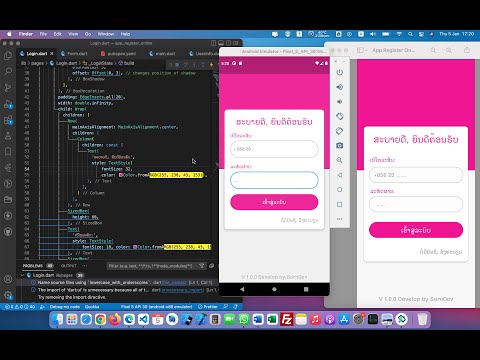
Task: Open the Search view in VS Code activity bar
Action: coord(8,71)
